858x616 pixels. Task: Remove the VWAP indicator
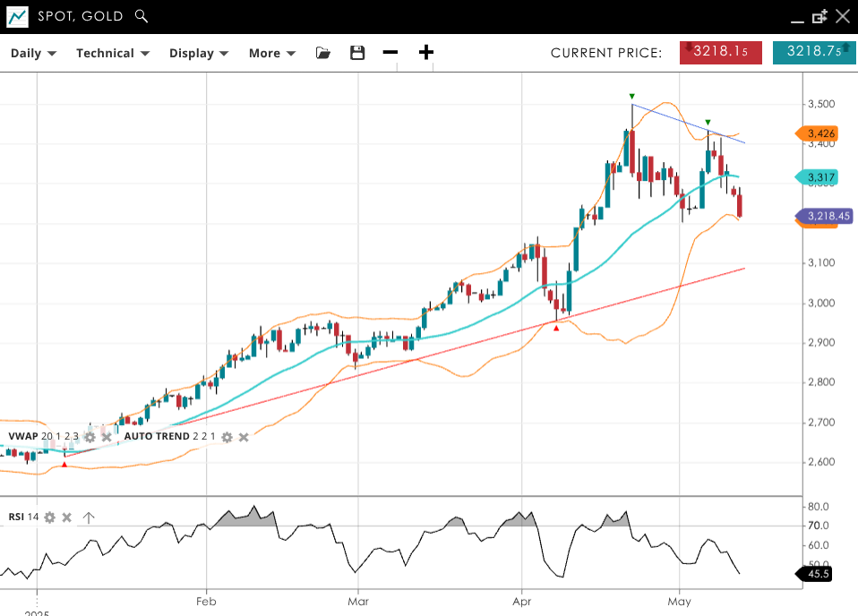107,437
